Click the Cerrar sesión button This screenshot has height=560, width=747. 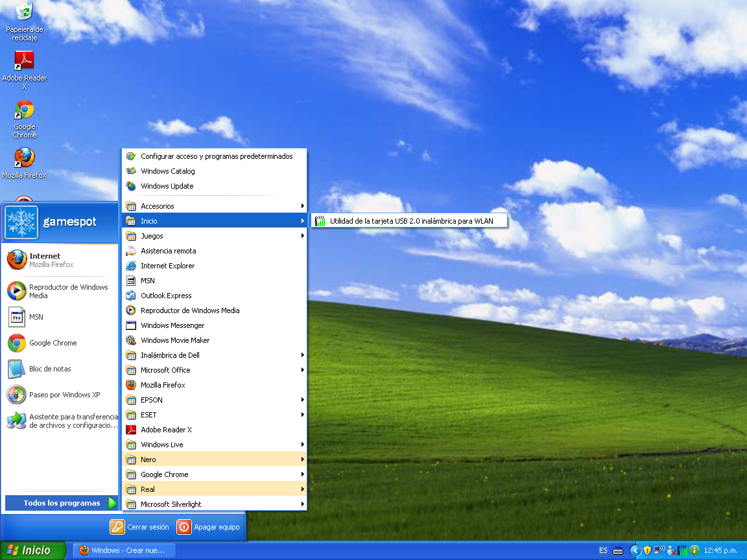(139, 527)
